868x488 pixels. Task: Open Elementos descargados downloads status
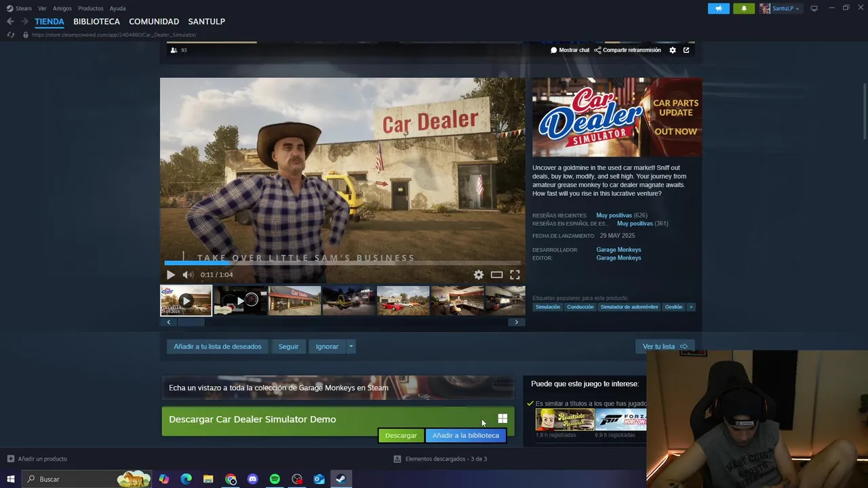tap(440, 459)
